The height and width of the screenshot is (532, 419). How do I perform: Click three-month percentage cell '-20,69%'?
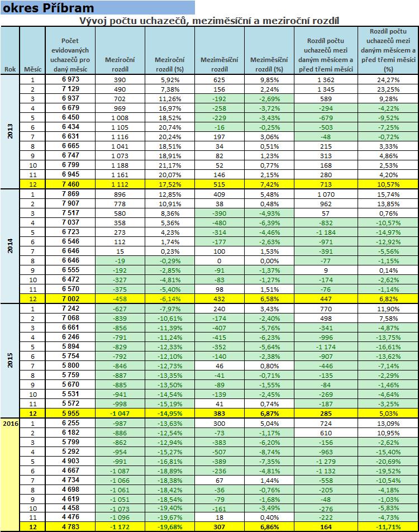(388, 462)
